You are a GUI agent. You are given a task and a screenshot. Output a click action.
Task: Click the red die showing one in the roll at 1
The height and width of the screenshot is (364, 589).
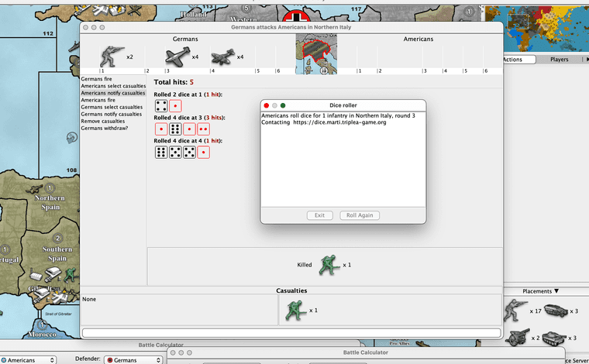click(175, 106)
